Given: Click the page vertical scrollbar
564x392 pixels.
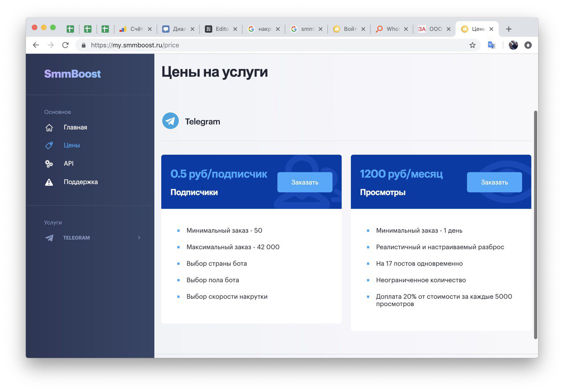Looking at the screenshot, I should (536, 225).
